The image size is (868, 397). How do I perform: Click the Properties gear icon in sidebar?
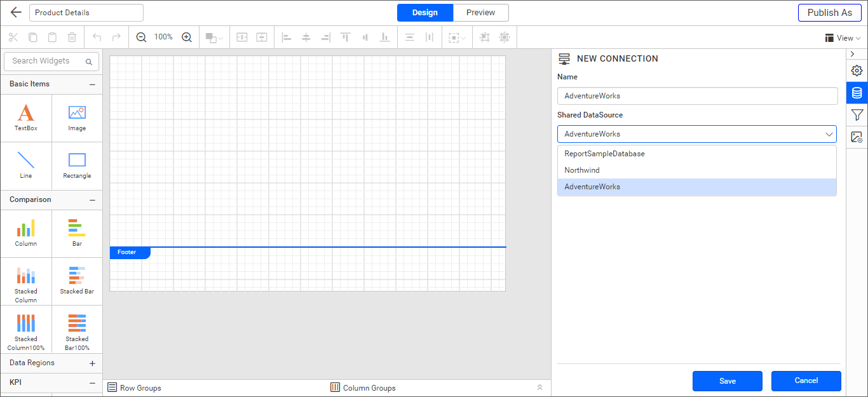pyautogui.click(x=857, y=71)
